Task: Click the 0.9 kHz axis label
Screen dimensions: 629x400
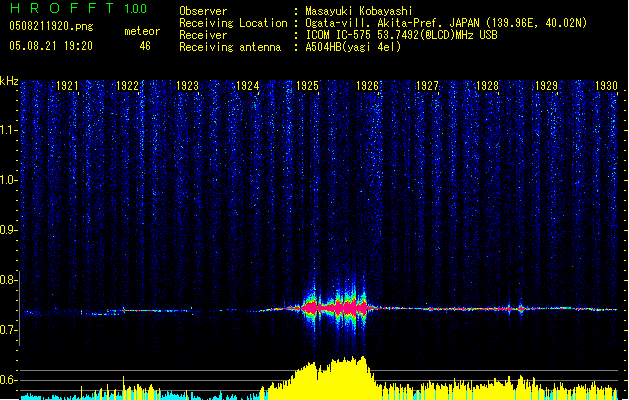Action: [x=8, y=230]
